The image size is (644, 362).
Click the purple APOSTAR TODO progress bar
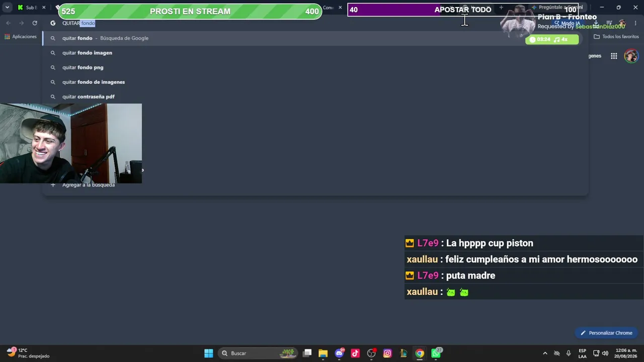(x=463, y=10)
